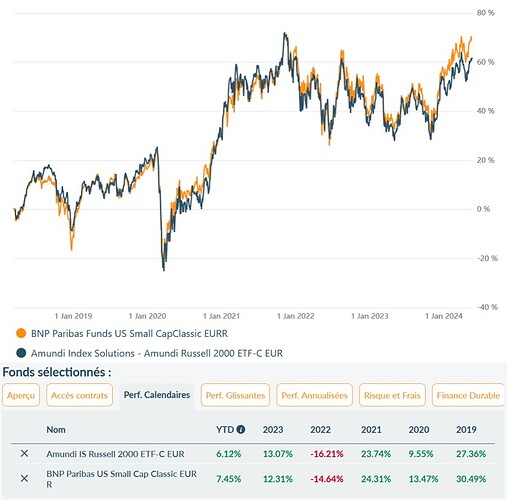
Task: Open the Finance Durable tab
Action: [468, 395]
